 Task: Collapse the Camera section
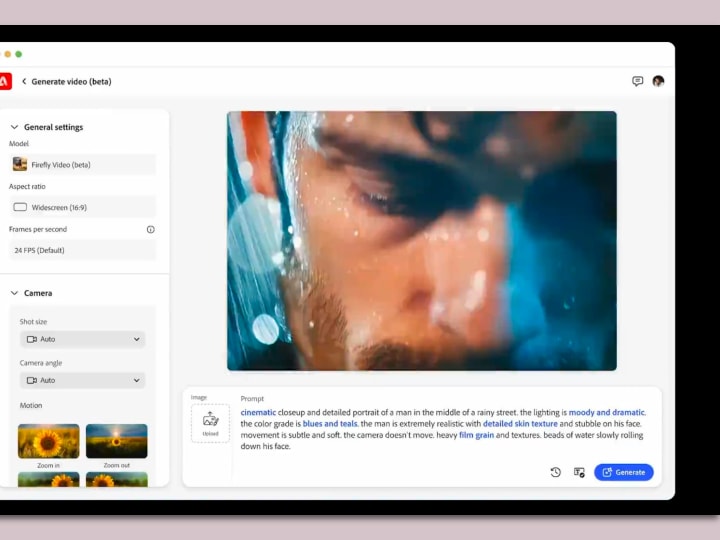click(x=14, y=293)
